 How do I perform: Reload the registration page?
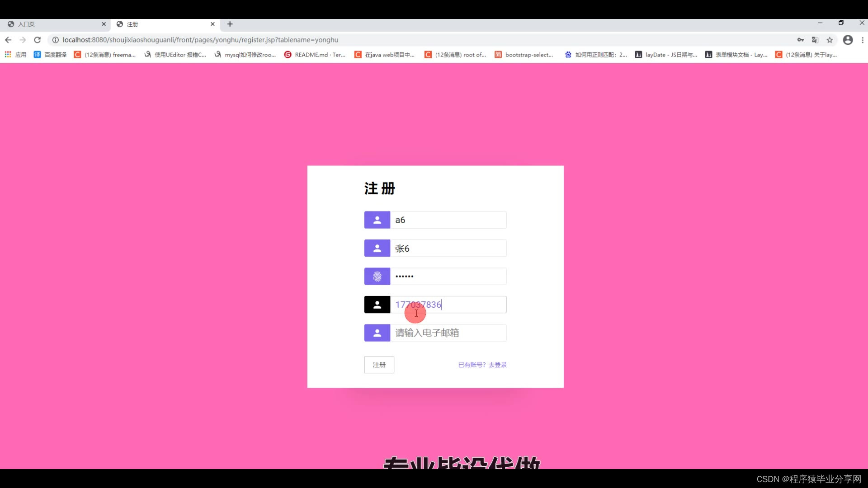click(38, 40)
